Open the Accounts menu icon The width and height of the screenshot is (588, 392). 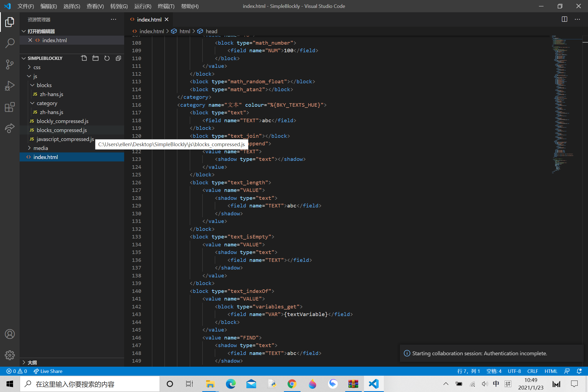point(10,334)
